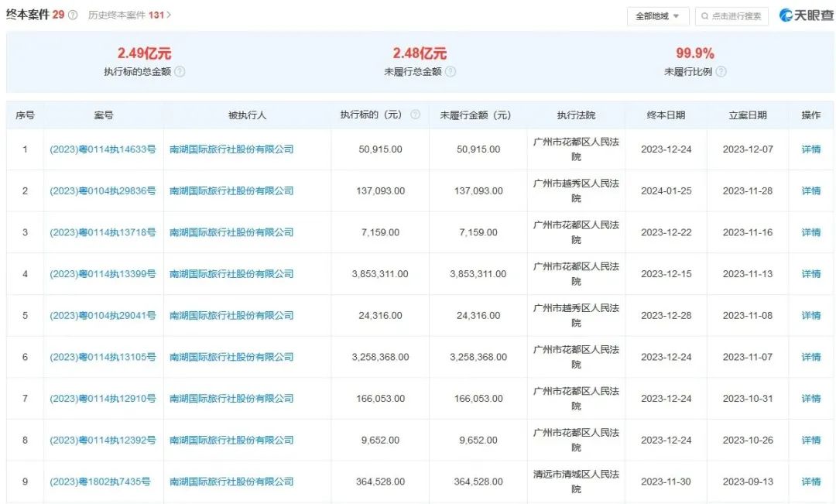Click 南湖国际旅行社股份有限公司 link in row 2
This screenshot has height=504, width=836.
231,190
